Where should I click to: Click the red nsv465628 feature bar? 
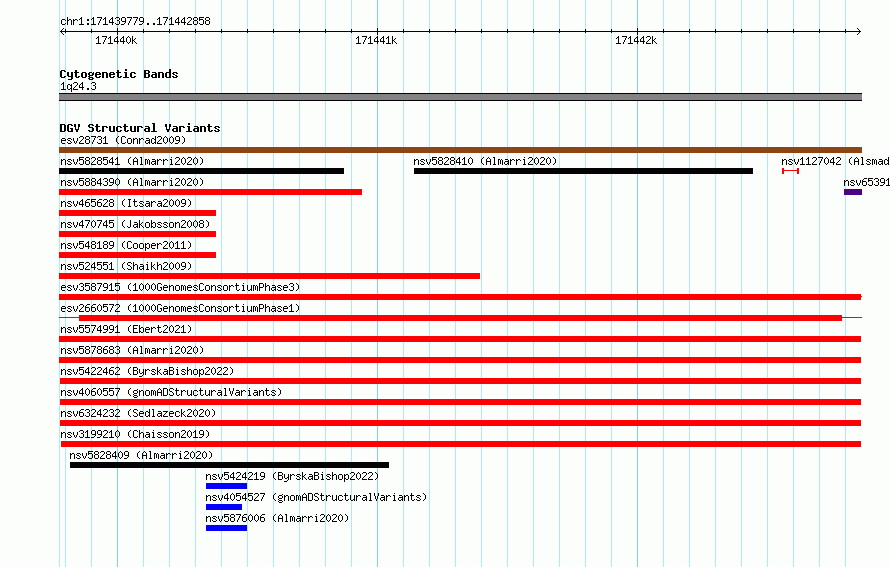click(x=137, y=213)
